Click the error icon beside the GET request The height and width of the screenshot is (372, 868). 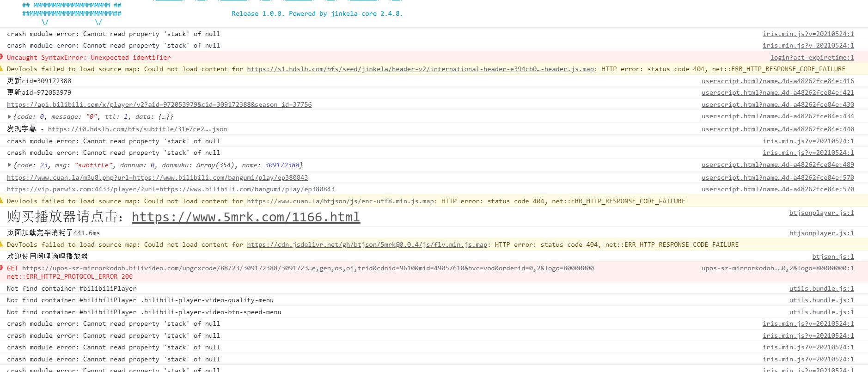click(1, 268)
